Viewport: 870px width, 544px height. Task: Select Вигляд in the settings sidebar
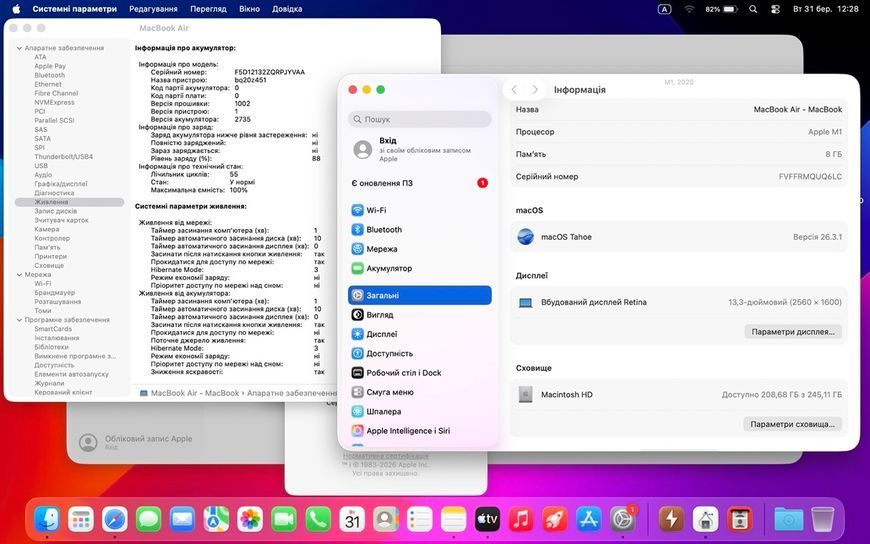coord(419,315)
